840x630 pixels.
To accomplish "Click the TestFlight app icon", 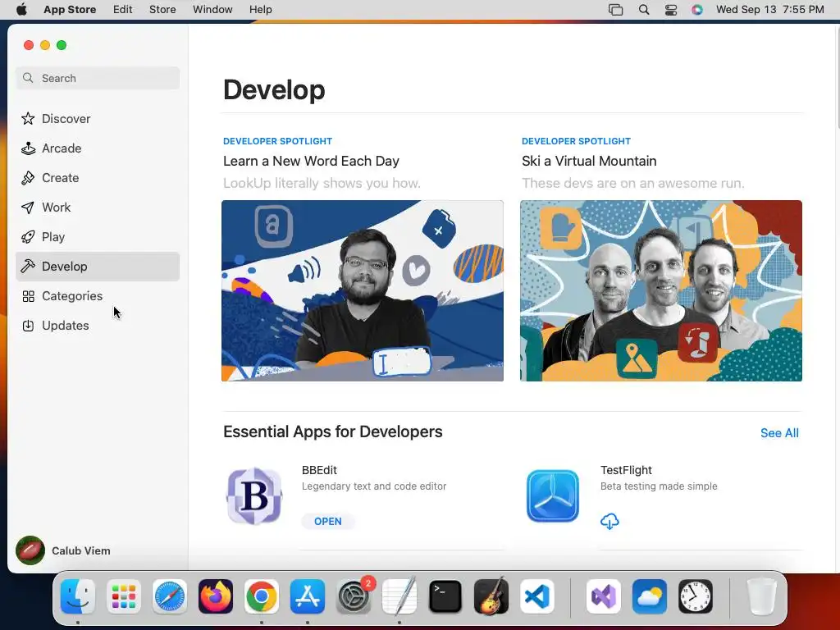I will (553, 496).
